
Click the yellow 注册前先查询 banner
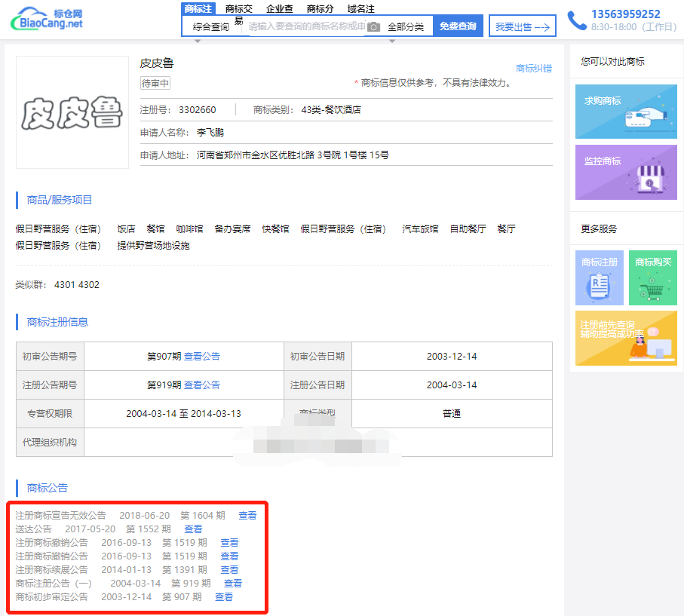625,338
